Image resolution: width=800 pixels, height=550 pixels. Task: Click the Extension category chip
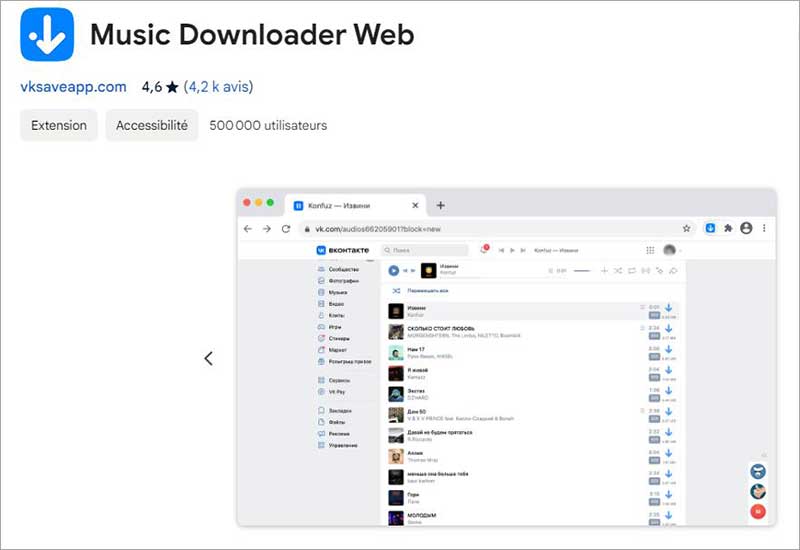(59, 125)
